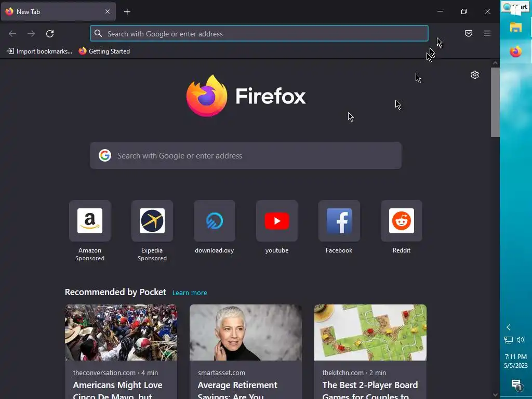Click 'Recommended by Pocket' heading

click(115, 292)
